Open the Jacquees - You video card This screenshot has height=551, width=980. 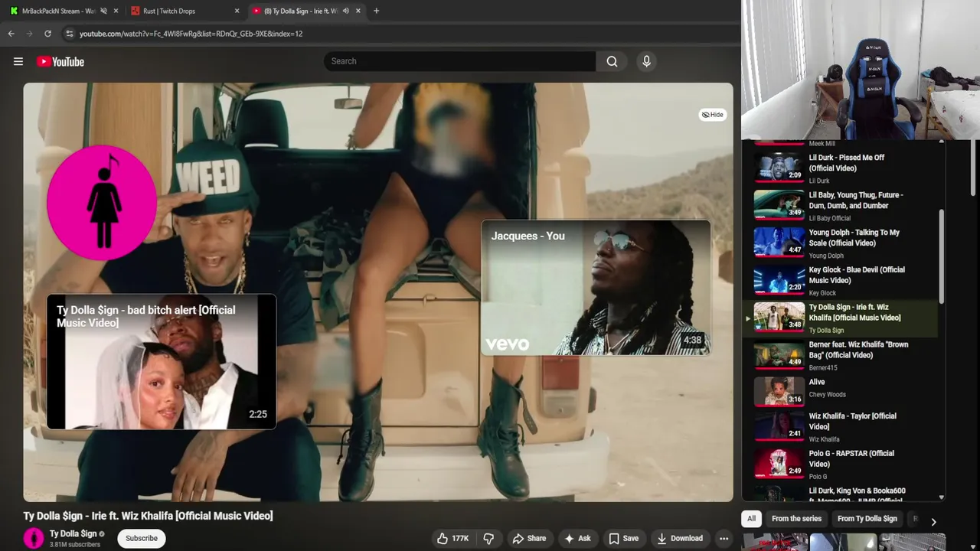596,288
